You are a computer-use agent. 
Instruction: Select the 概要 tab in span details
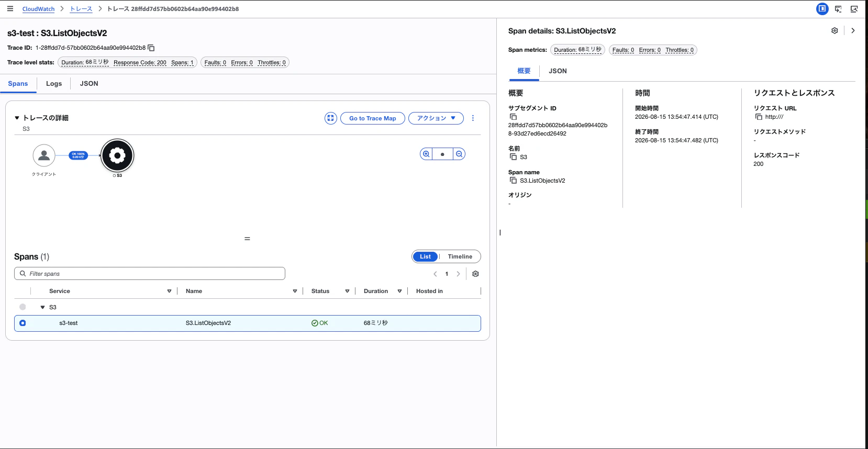click(524, 71)
